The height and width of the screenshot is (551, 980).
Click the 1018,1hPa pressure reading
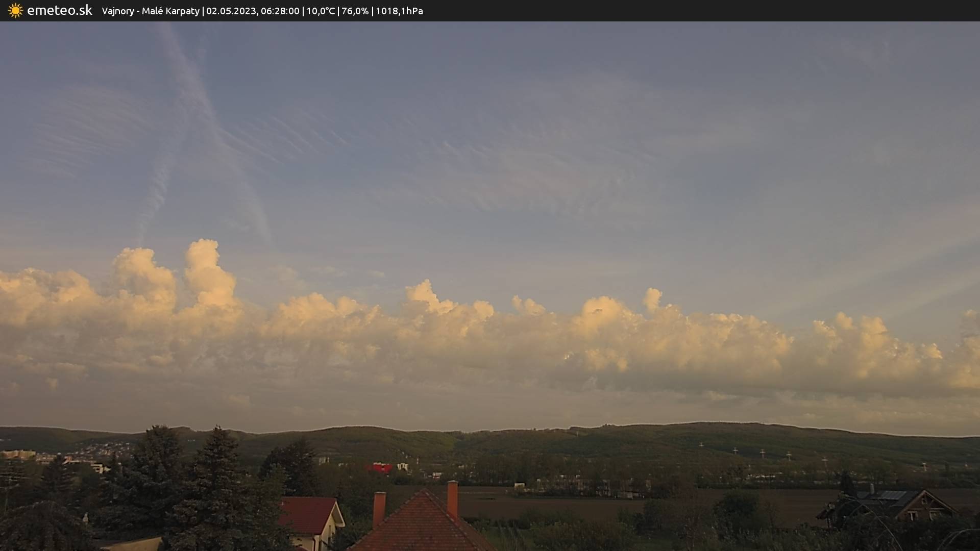pyautogui.click(x=399, y=11)
